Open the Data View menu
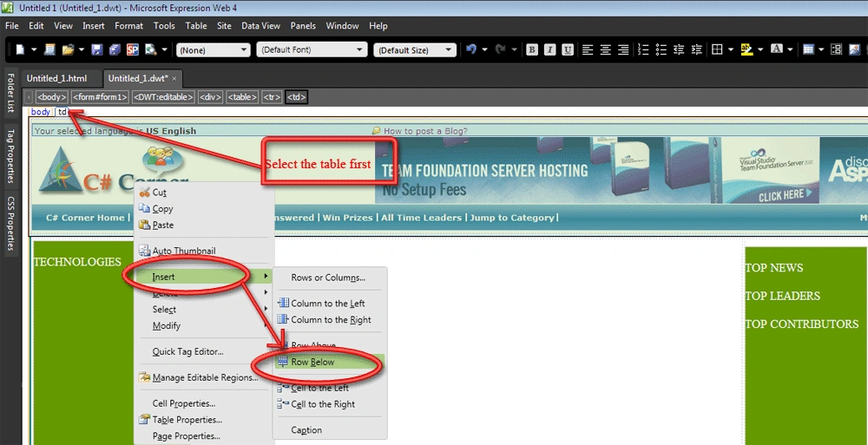868x445 pixels. point(260,26)
